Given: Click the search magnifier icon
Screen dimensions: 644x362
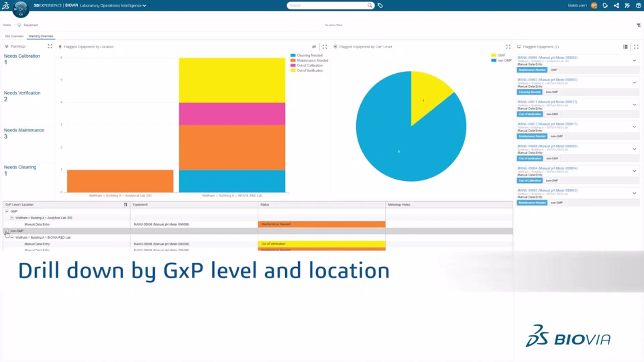Looking at the screenshot, I should (x=370, y=5).
